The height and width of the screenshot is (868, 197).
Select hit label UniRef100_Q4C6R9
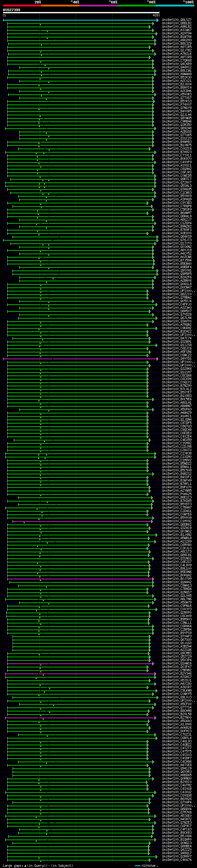pos(177,64)
